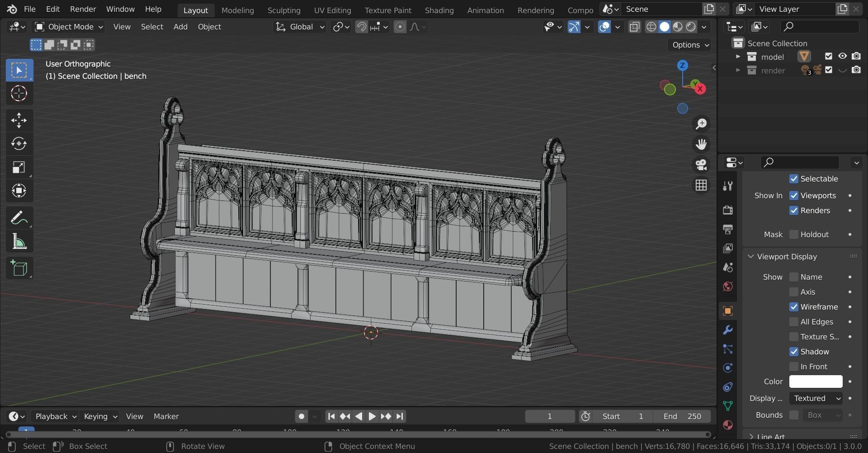
Task: Switch to the UV Editing workspace tab
Action: (x=333, y=10)
